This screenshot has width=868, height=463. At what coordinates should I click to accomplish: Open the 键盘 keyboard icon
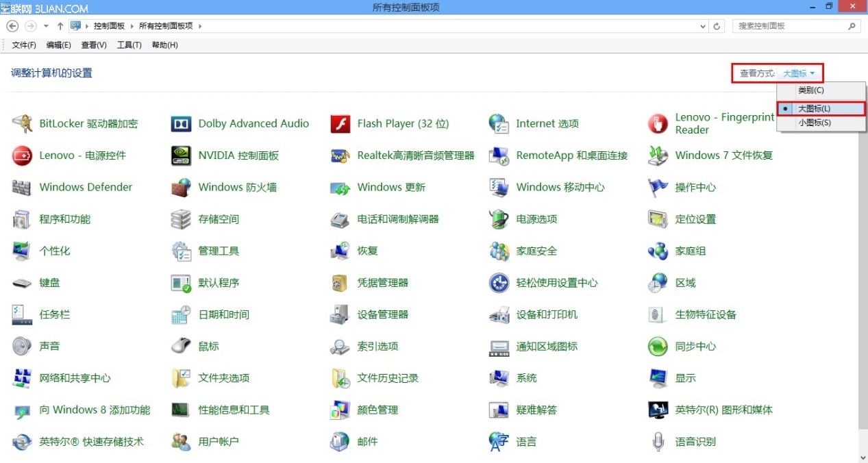pyautogui.click(x=22, y=283)
